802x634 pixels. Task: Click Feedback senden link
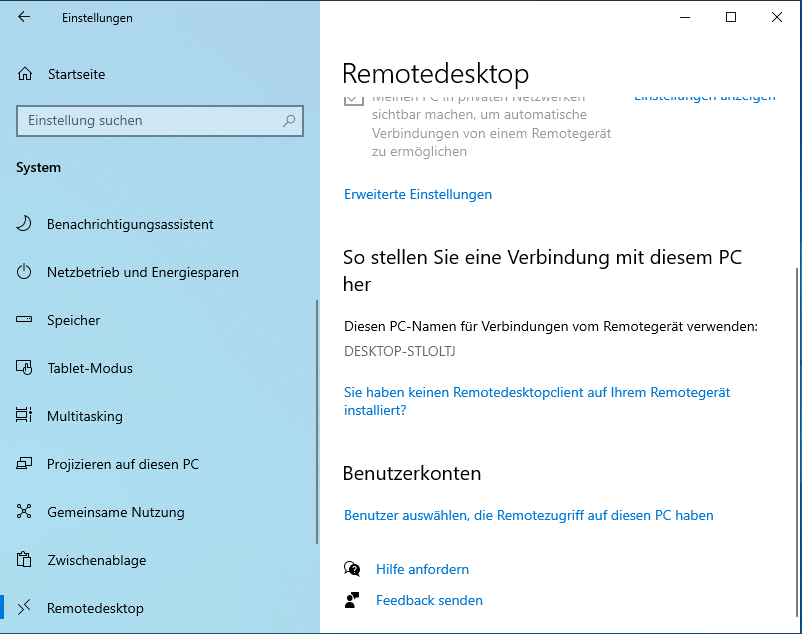click(x=429, y=600)
